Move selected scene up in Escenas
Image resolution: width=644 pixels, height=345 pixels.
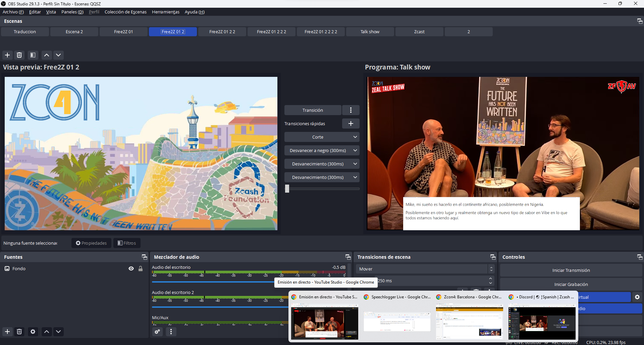47,55
